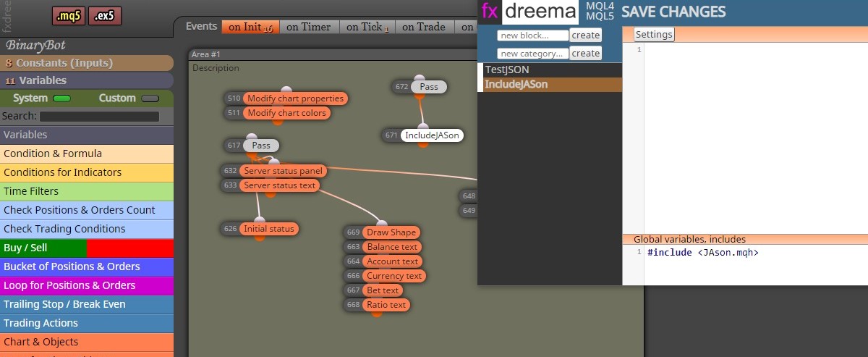This screenshot has width=868, height=357.
Task: Select the Ratio text block
Action: click(x=386, y=305)
